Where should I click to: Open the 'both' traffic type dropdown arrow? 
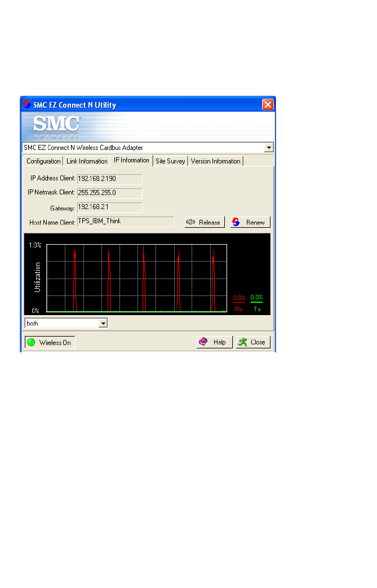point(103,323)
